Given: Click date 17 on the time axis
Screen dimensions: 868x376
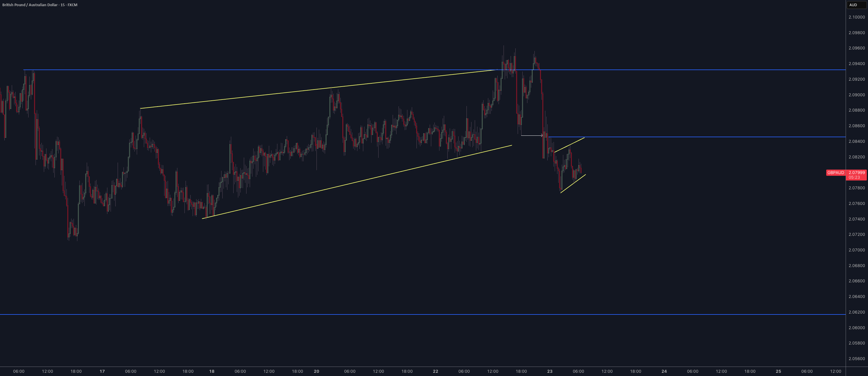Looking at the screenshot, I should tap(102, 371).
